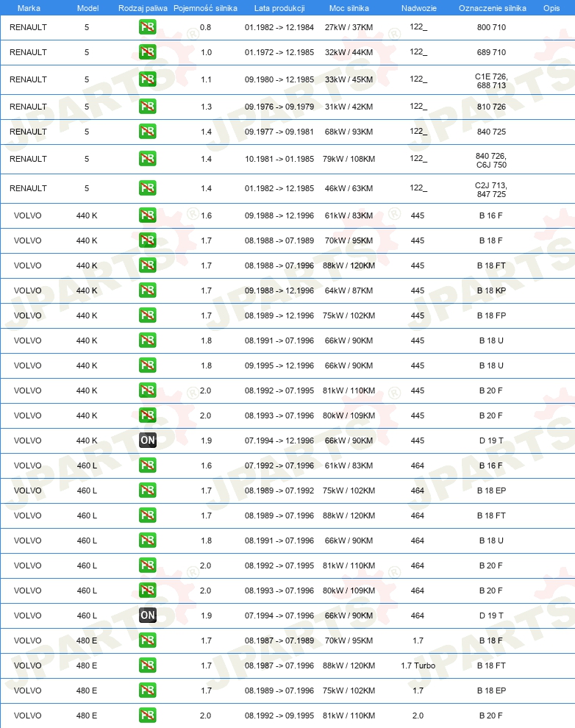Image resolution: width=575 pixels, height=728 pixels.
Task: Click the power value 27kW / 37KM
Action: [349, 27]
